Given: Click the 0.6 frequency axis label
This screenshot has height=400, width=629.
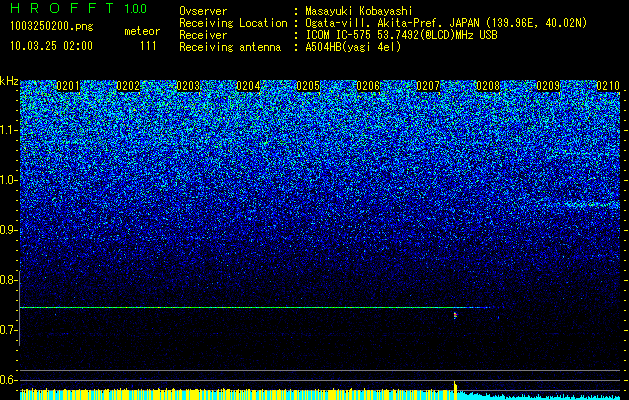Looking at the screenshot, I should (8, 380).
